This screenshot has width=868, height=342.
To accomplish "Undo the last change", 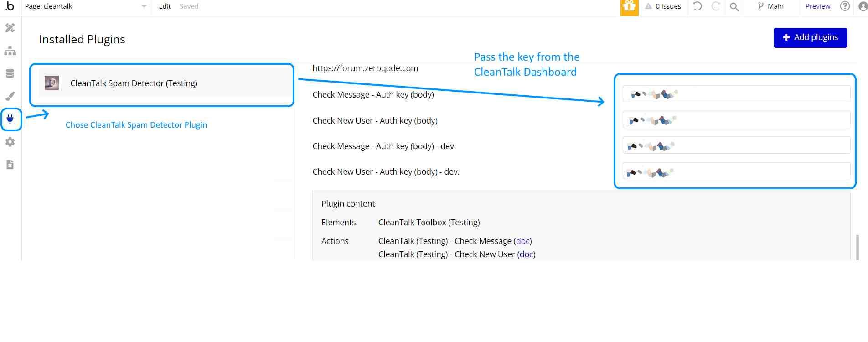I will 697,6.
